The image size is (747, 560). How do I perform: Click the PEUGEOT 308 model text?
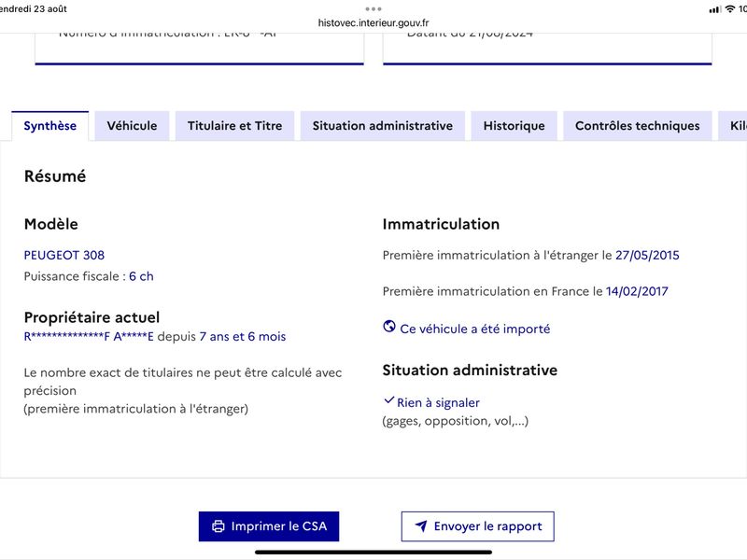pyautogui.click(x=64, y=255)
